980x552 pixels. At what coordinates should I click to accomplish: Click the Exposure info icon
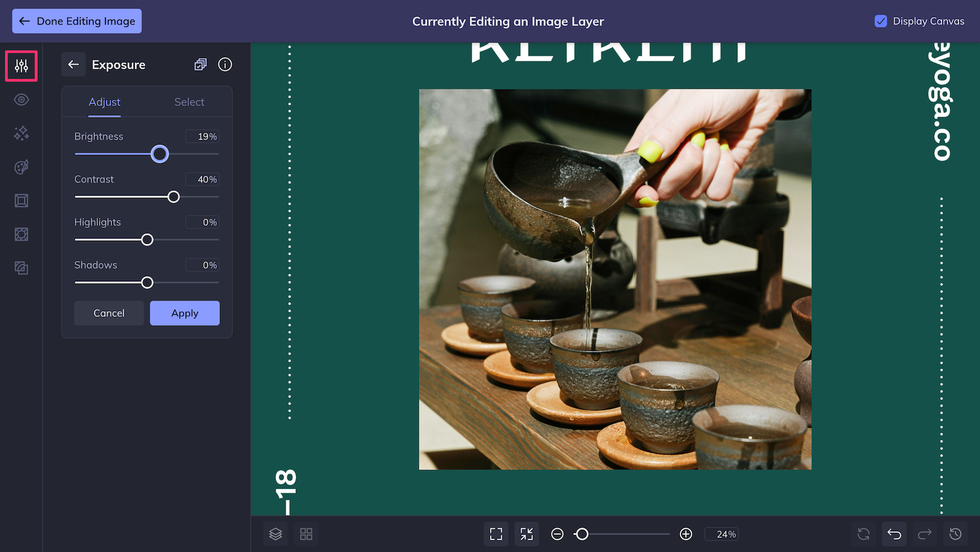(225, 64)
